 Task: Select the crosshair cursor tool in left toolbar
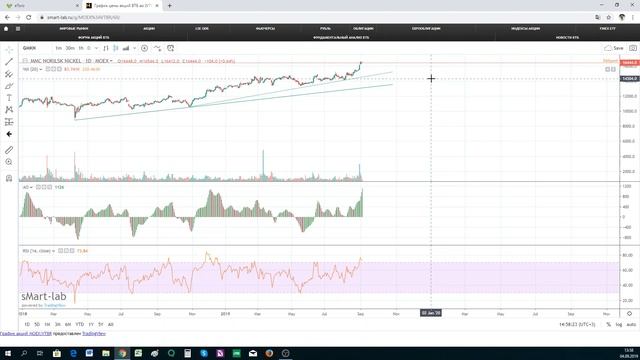(9, 50)
